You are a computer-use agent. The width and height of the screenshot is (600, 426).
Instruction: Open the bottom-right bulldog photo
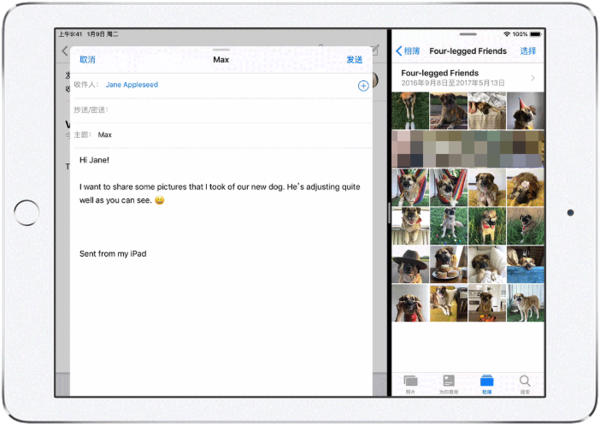(524, 303)
